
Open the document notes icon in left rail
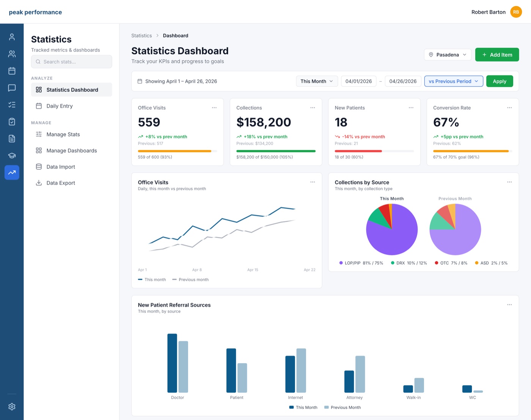pyautogui.click(x=12, y=139)
